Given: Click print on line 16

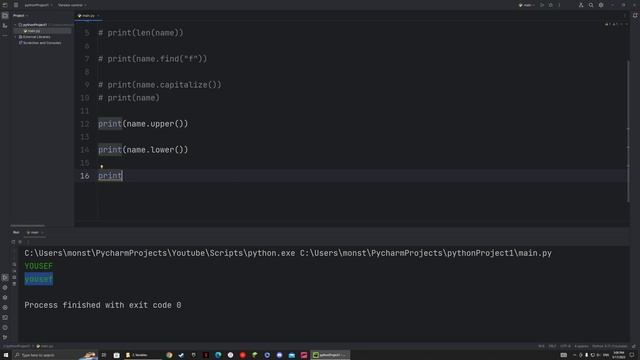Looking at the screenshot, I should click(110, 176).
